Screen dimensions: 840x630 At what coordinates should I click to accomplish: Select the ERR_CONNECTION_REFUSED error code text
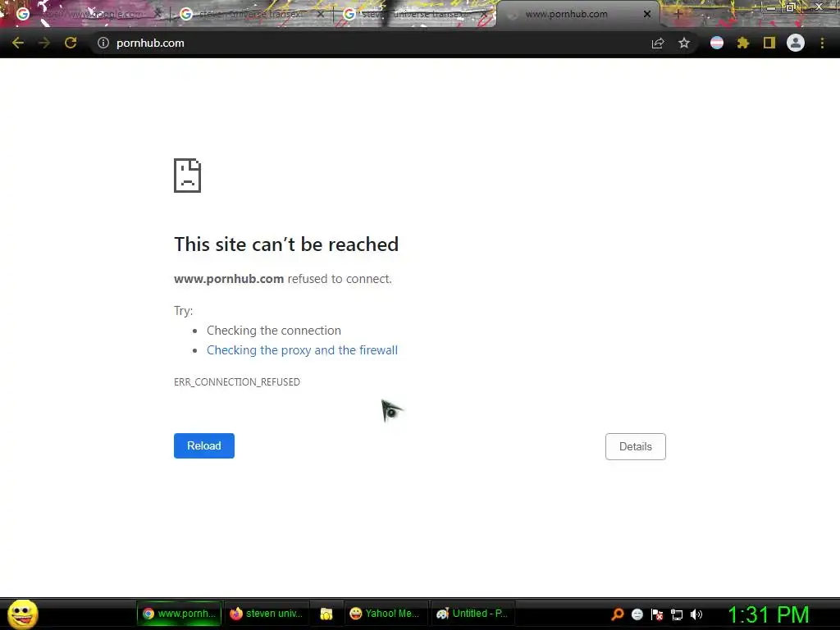click(x=237, y=382)
